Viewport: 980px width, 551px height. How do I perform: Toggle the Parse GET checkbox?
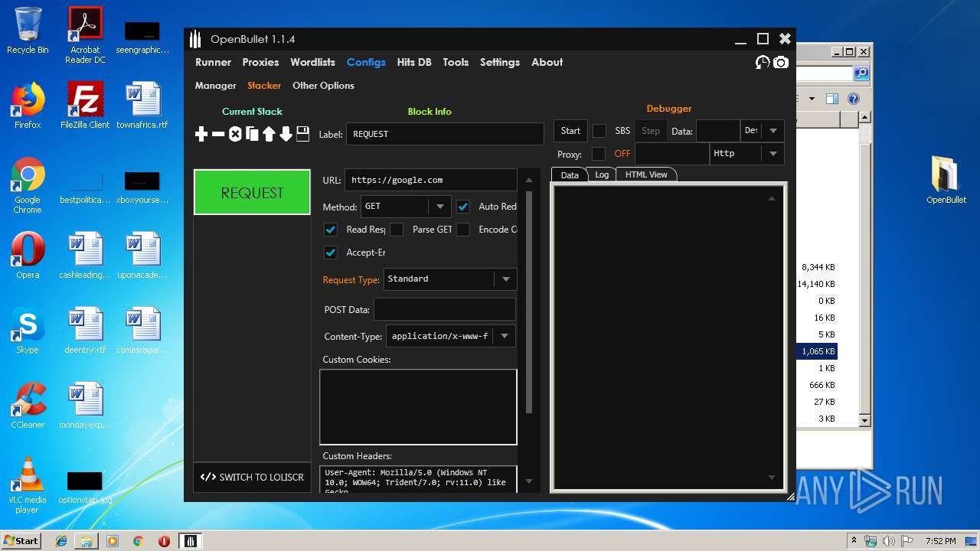(397, 230)
